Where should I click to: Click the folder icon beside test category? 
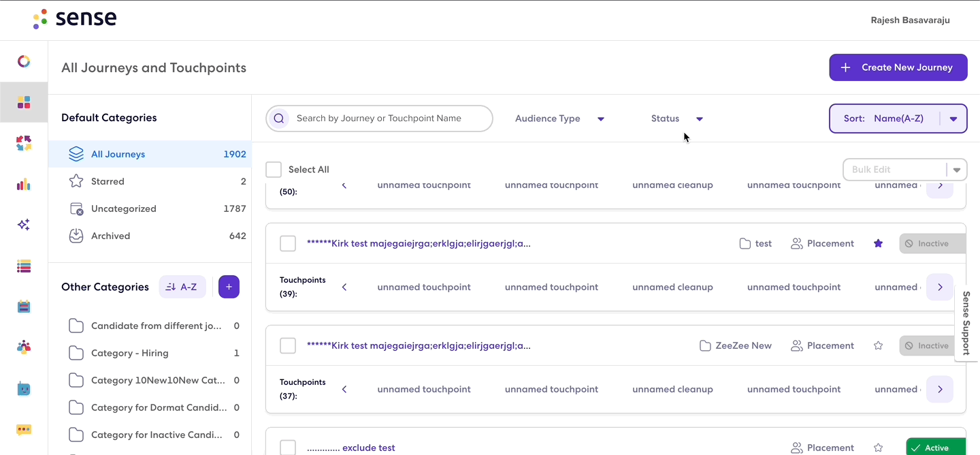point(745,243)
